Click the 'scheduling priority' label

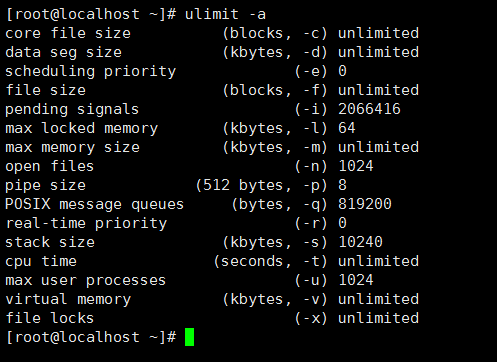(90, 72)
